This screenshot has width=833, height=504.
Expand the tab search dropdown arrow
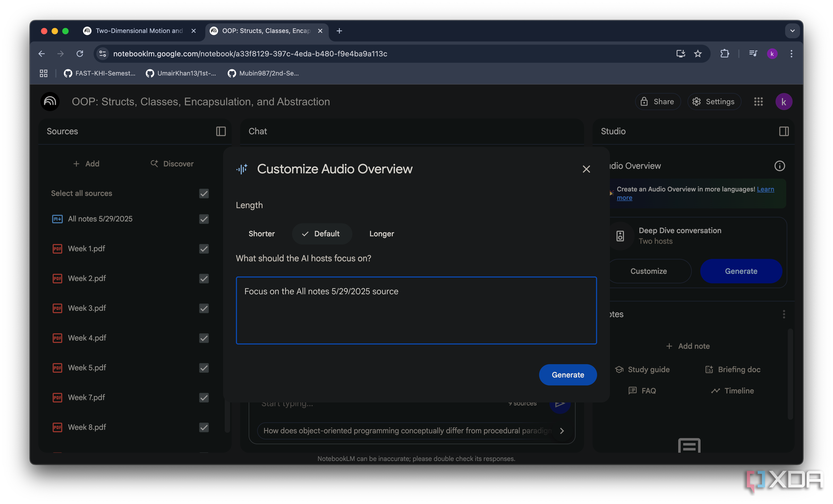(x=792, y=31)
